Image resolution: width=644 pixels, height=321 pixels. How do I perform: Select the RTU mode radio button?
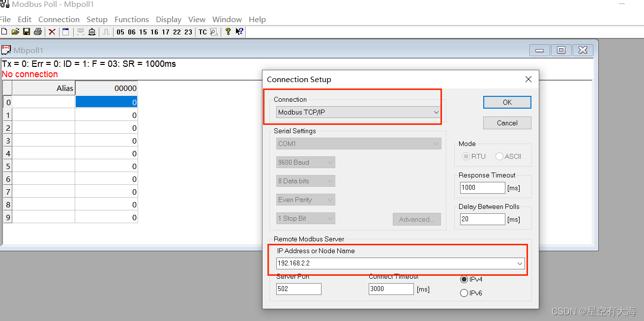467,156
